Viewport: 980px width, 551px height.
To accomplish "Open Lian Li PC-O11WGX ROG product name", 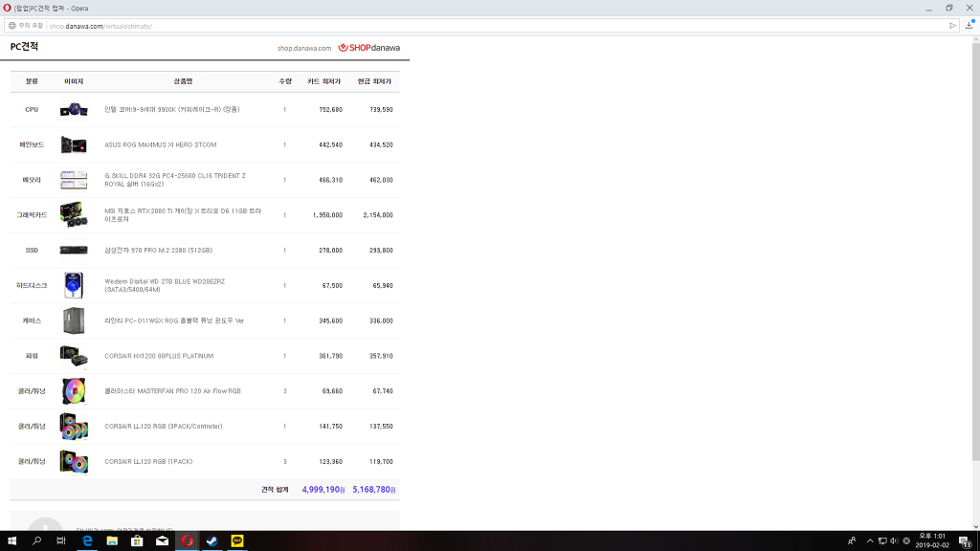I will point(174,321).
